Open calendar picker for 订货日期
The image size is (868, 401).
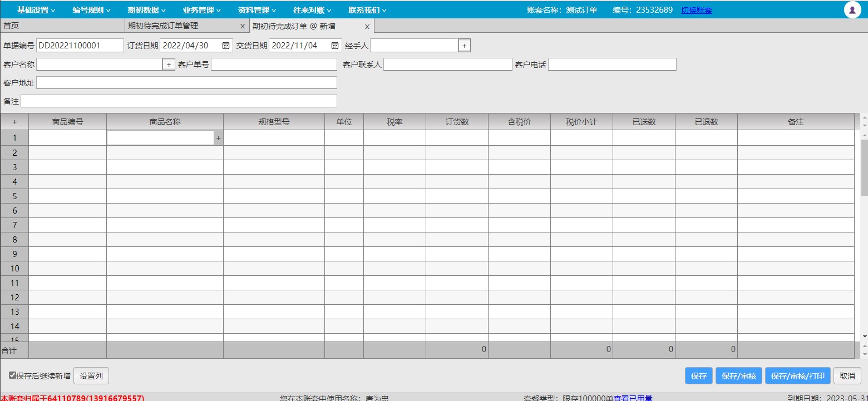tap(226, 46)
